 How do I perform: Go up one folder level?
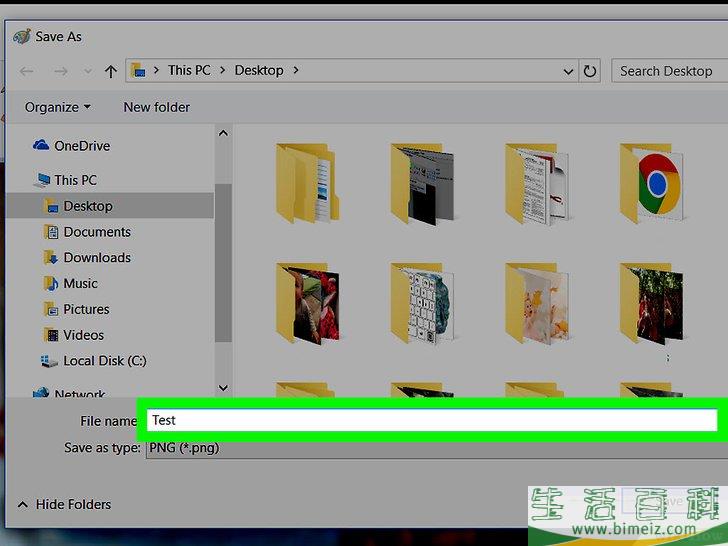tap(110, 72)
